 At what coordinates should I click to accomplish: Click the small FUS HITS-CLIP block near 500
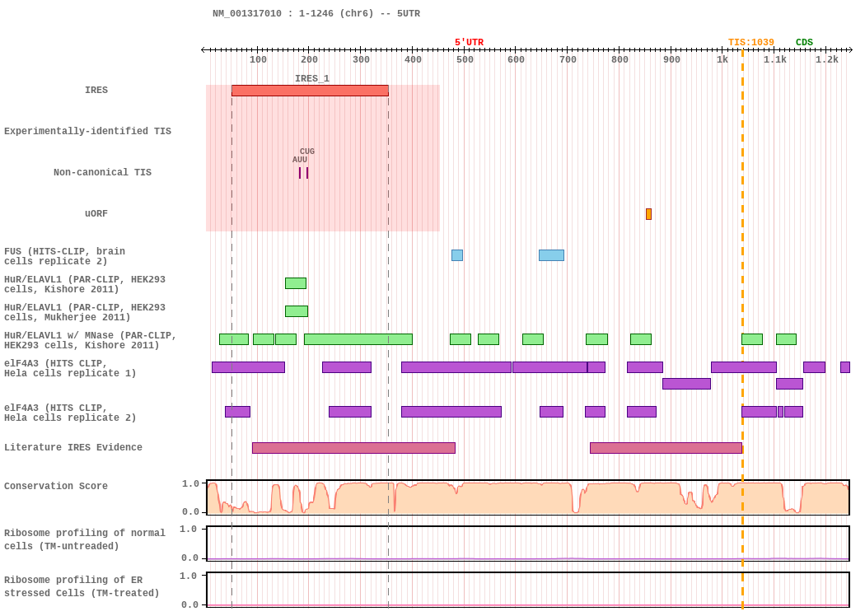(457, 255)
